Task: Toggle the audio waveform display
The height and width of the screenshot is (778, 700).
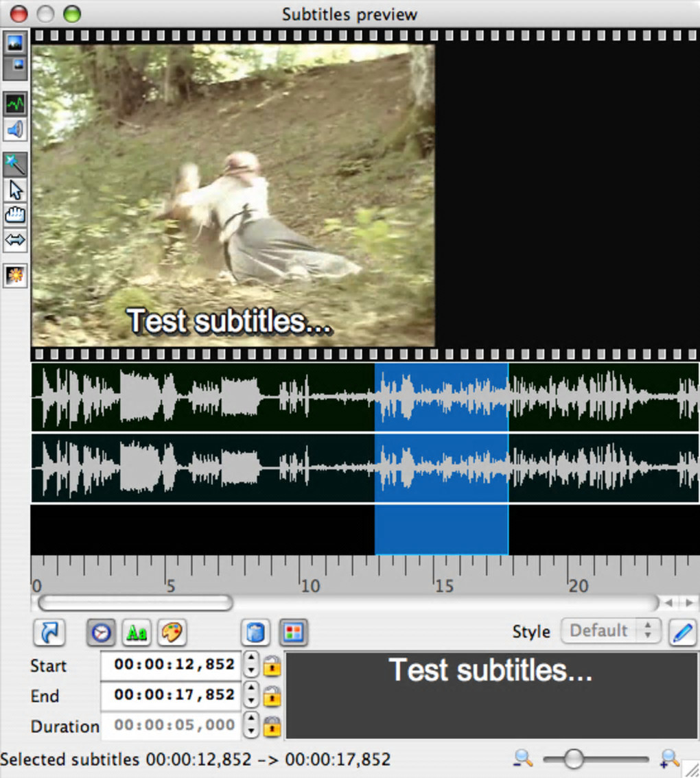Action: pyautogui.click(x=15, y=104)
